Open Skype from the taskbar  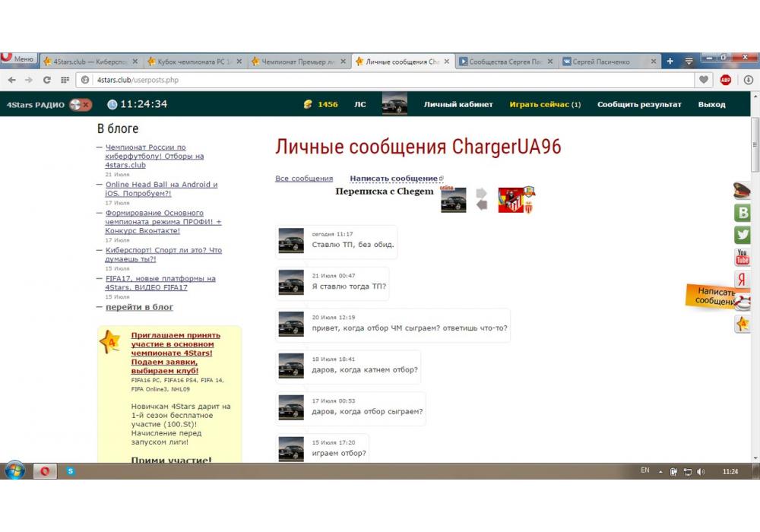(x=70, y=471)
